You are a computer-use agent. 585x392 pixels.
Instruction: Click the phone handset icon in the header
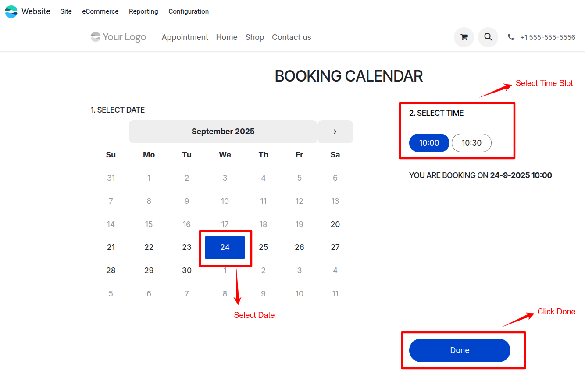(511, 37)
